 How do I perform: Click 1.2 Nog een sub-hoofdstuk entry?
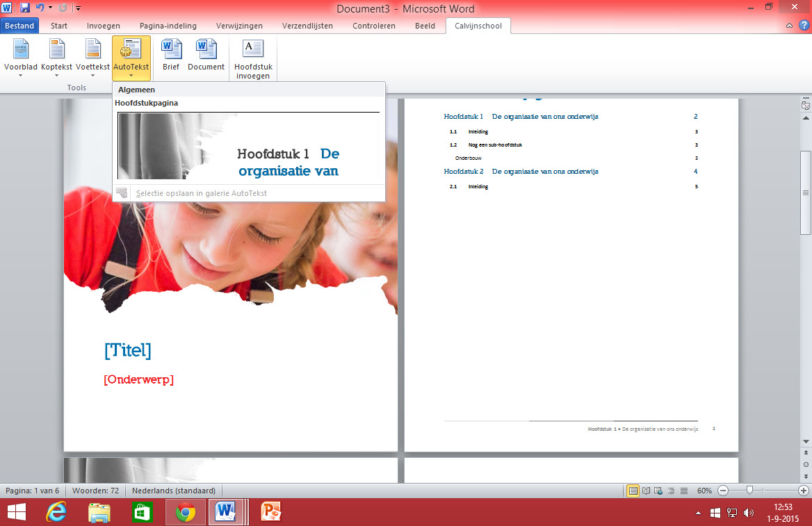(x=574, y=145)
